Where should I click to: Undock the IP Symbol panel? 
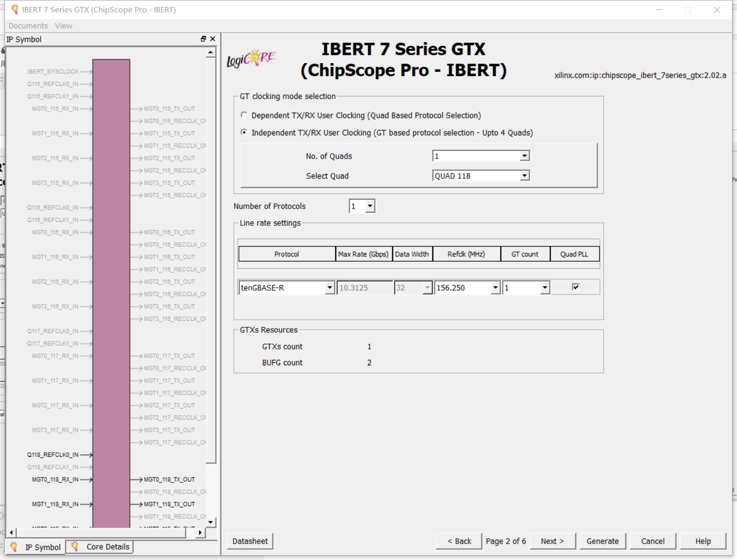coord(203,39)
